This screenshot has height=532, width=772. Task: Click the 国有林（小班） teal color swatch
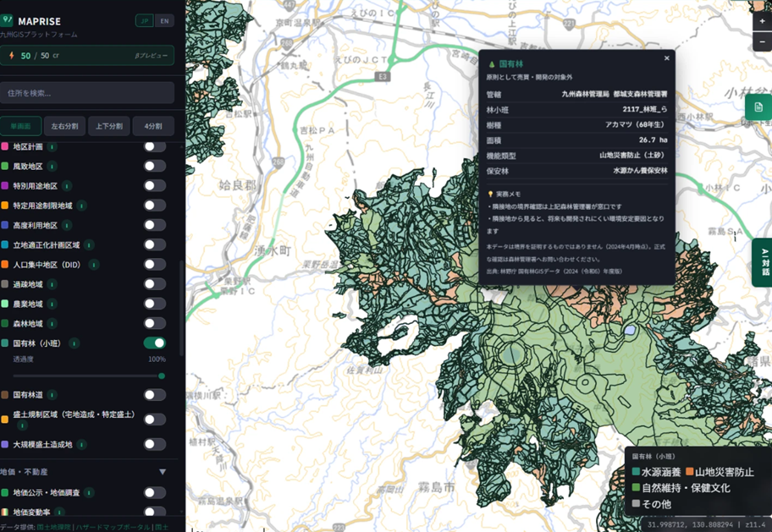[x=5, y=343]
